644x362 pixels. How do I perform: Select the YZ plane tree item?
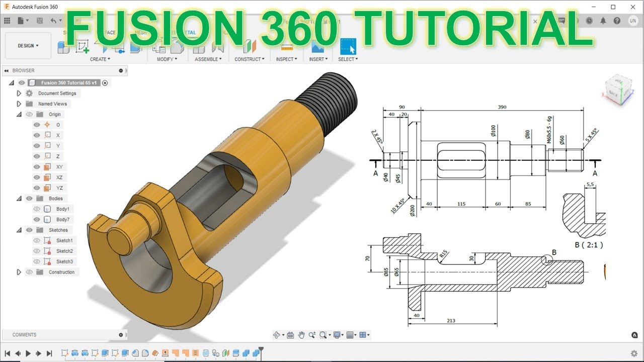[59, 188]
